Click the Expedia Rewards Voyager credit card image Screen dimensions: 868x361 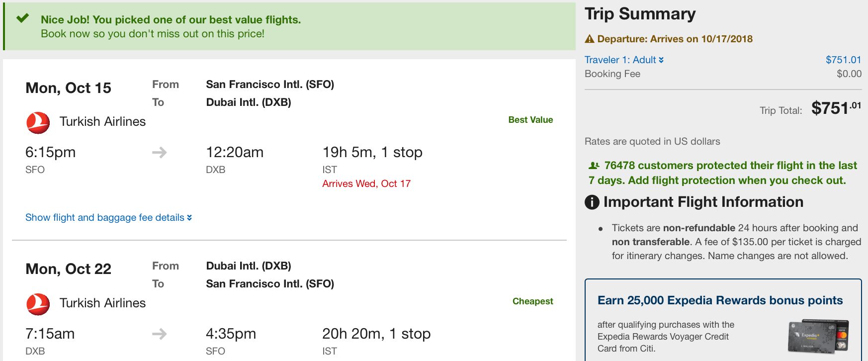[818, 337]
